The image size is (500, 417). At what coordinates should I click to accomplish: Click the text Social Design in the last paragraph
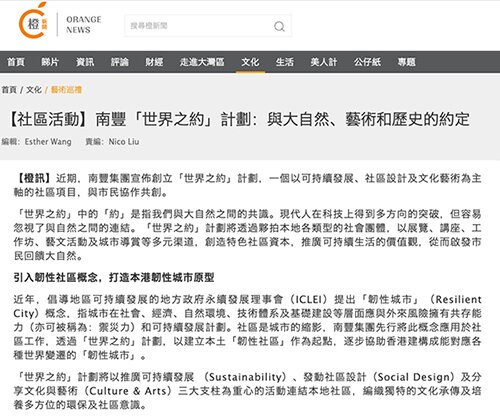click(414, 377)
